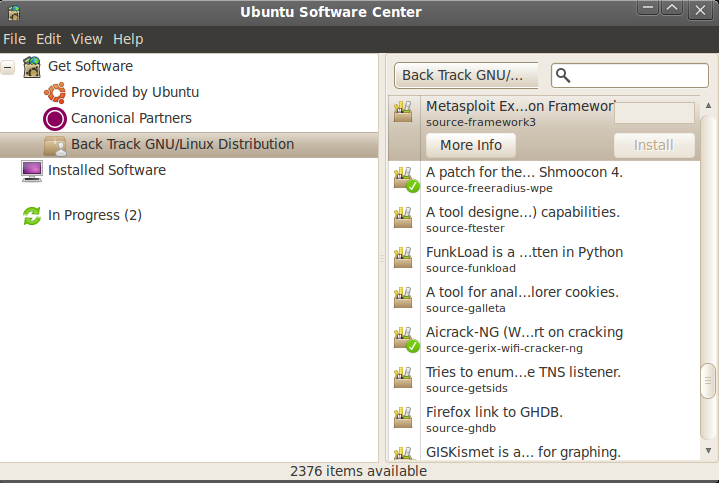Open the File menu
The width and height of the screenshot is (719, 483).
click(14, 39)
